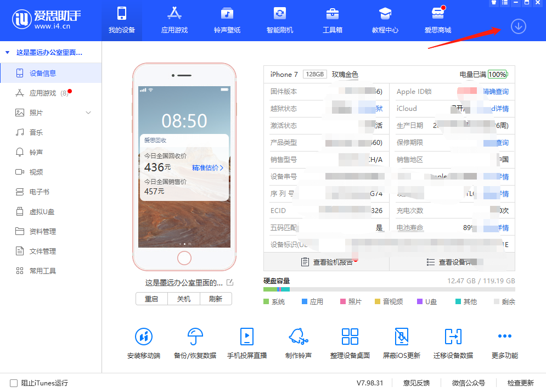
Task: Click the 铃声 bell icon in sidebar
Action: coord(20,152)
